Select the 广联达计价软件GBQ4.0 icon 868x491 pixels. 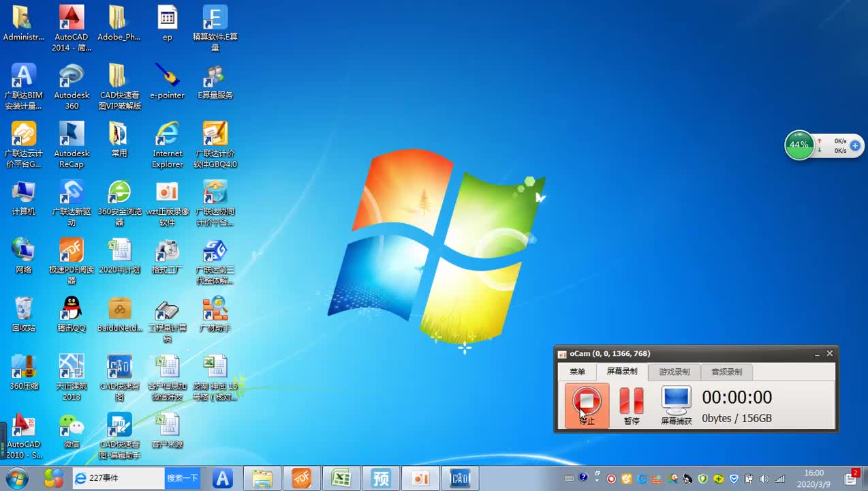coord(215,145)
